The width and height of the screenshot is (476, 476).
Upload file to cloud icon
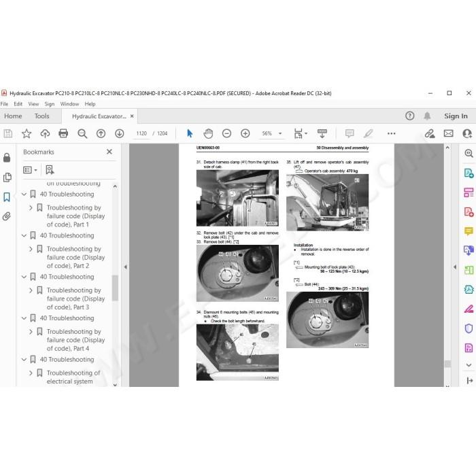(x=45, y=133)
